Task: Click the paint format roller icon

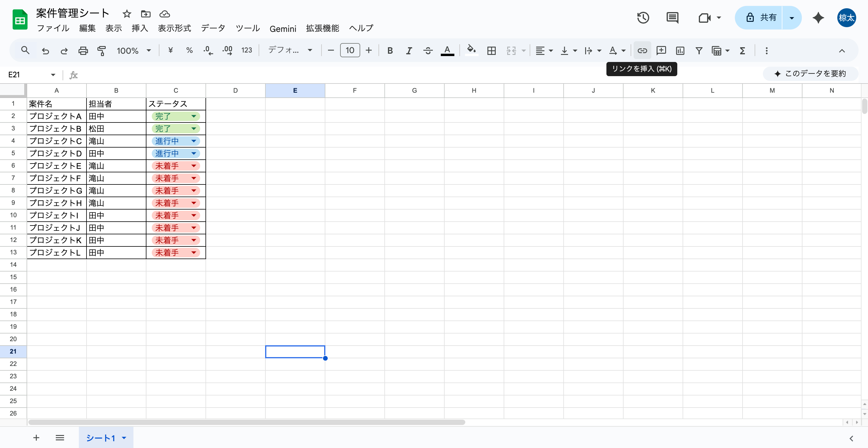Action: pyautogui.click(x=102, y=50)
